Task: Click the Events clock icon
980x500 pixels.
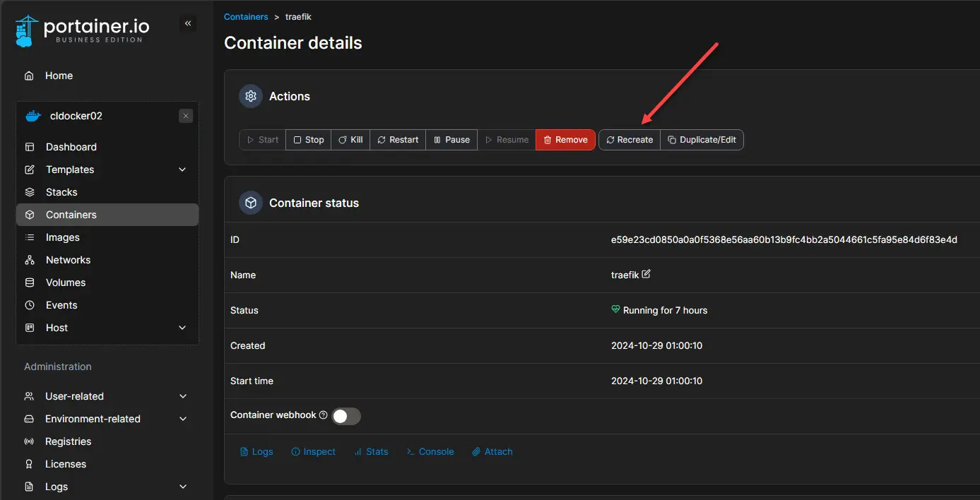Action: (x=30, y=305)
